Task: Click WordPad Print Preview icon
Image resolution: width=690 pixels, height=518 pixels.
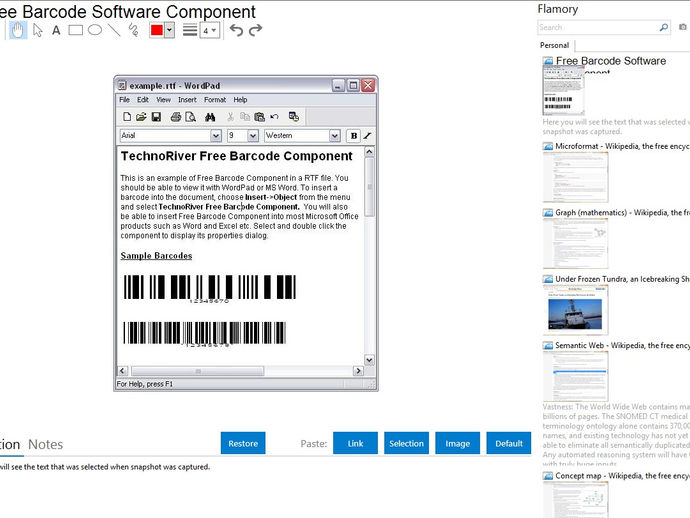Action: pos(191,117)
